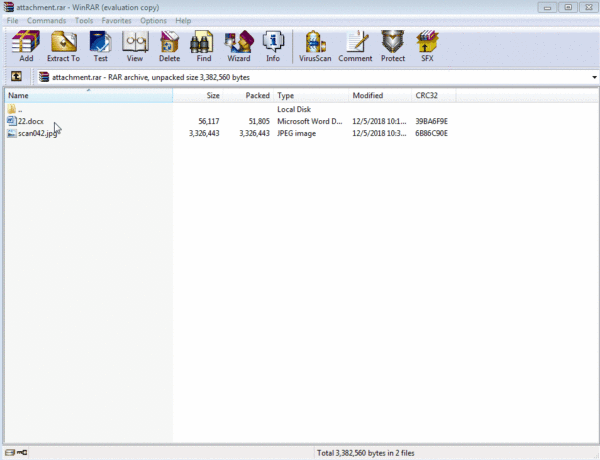600x460 pixels.
Task: Click CRC32 value 39BA6F9E
Action: [x=432, y=121]
